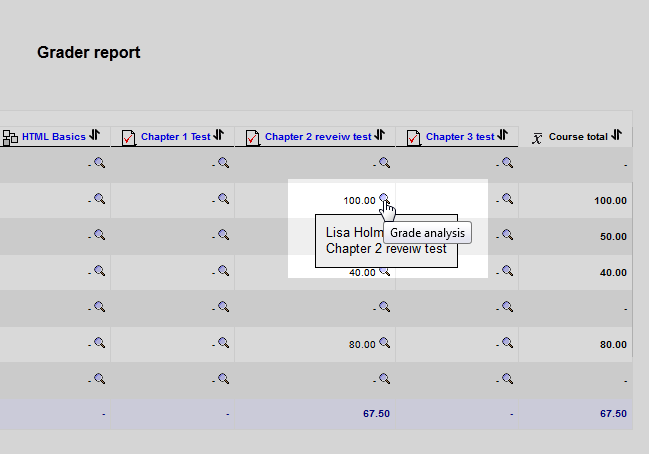
Task: Open Chapter 1 Test grade analysis in the 40.00 total row
Action: (224, 271)
